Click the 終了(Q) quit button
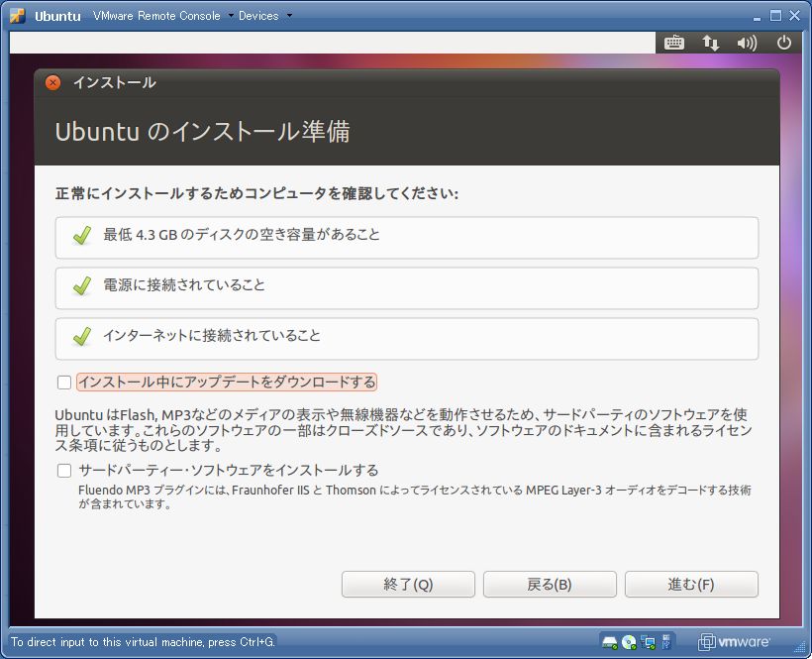Viewport: 812px width, 659px height. click(408, 585)
